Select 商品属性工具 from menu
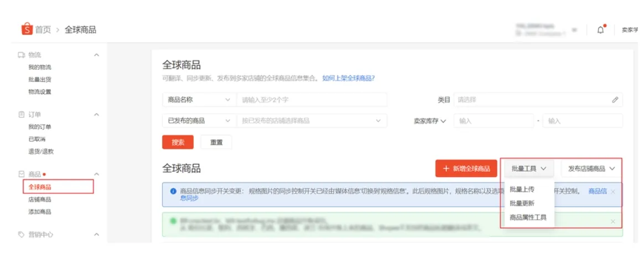The width and height of the screenshot is (644, 261). pyautogui.click(x=528, y=217)
